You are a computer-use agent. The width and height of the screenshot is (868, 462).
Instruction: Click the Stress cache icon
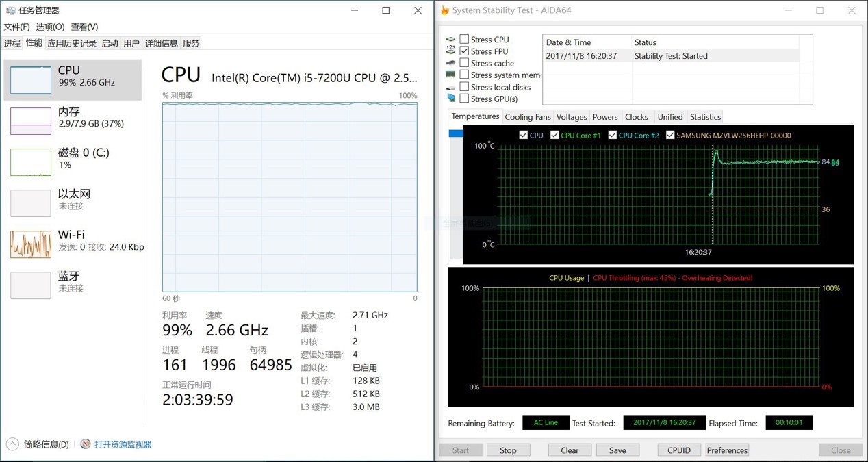tap(450, 63)
